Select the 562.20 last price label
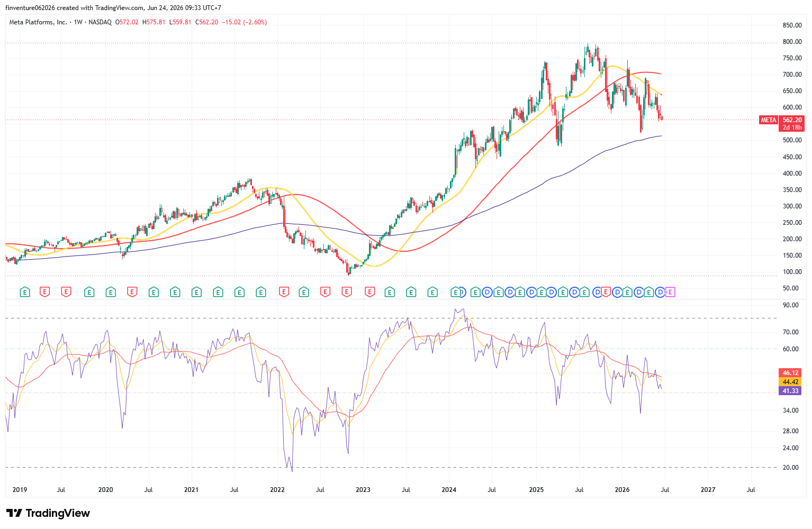Screen dimensions: 812x529 pyautogui.click(x=792, y=120)
